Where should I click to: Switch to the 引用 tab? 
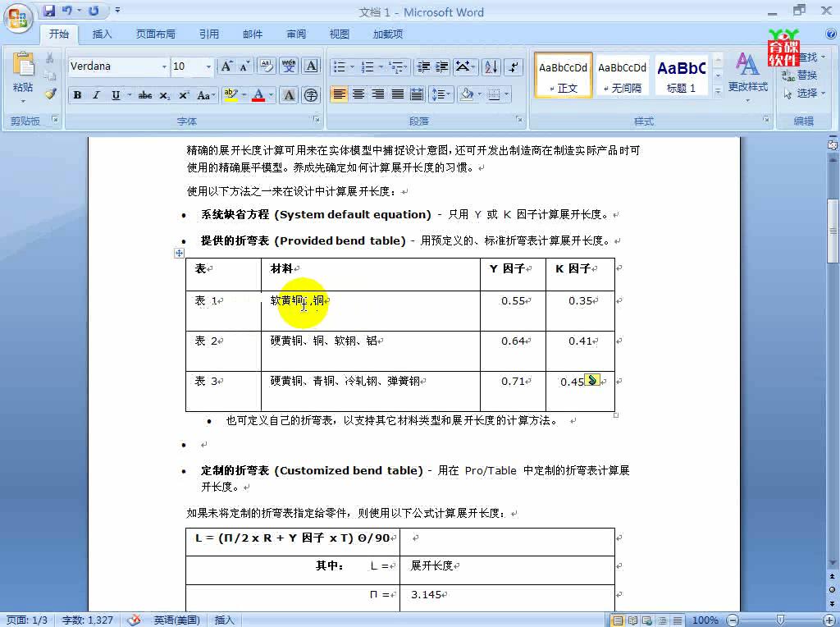[209, 34]
